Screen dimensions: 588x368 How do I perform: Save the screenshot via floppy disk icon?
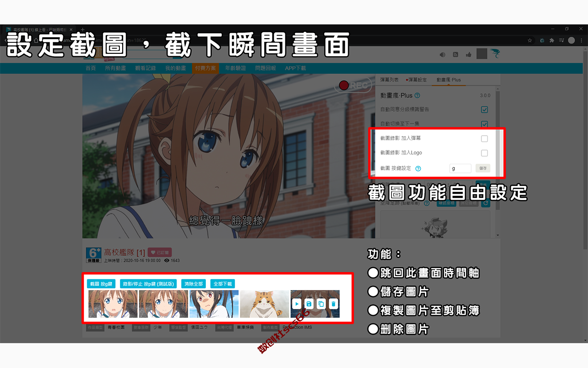coord(309,304)
